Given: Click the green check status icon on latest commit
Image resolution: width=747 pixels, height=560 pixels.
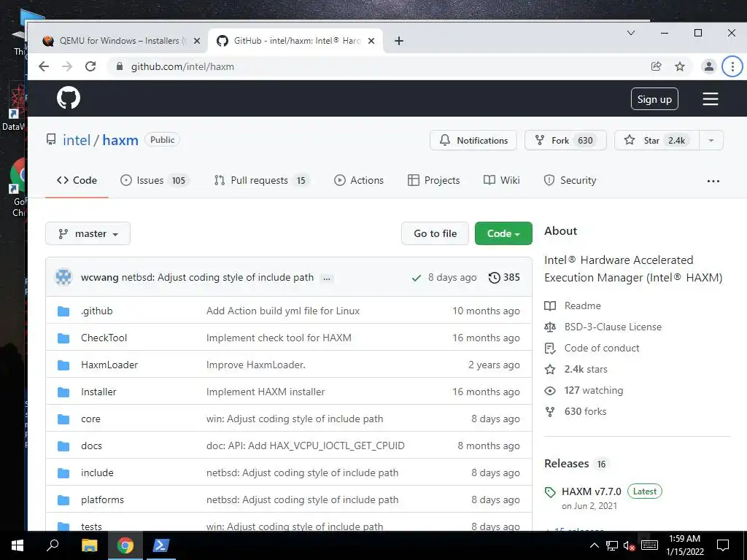Looking at the screenshot, I should 417,278.
